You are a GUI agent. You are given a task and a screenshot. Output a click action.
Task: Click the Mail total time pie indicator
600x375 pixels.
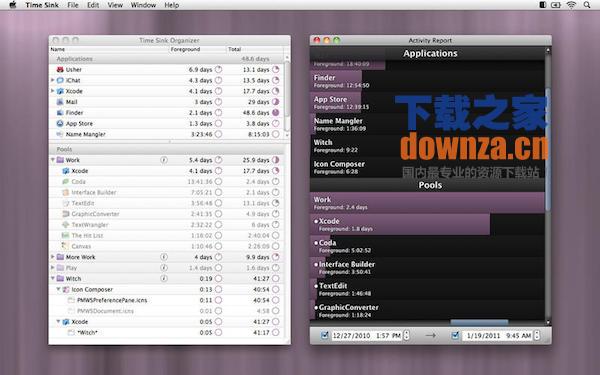tap(276, 102)
